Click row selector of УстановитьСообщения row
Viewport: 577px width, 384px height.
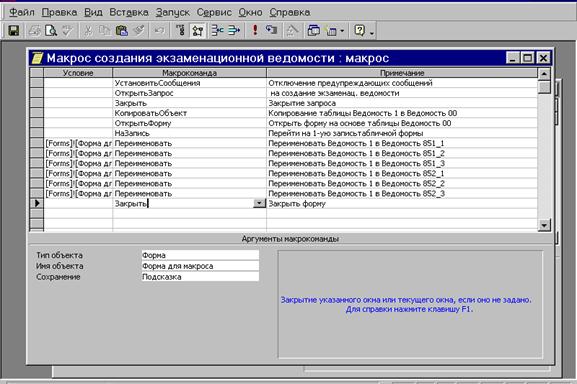(x=36, y=83)
